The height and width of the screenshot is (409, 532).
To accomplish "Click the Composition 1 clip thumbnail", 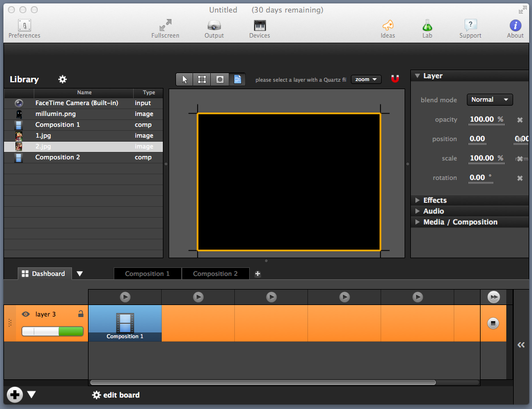I will click(125, 323).
